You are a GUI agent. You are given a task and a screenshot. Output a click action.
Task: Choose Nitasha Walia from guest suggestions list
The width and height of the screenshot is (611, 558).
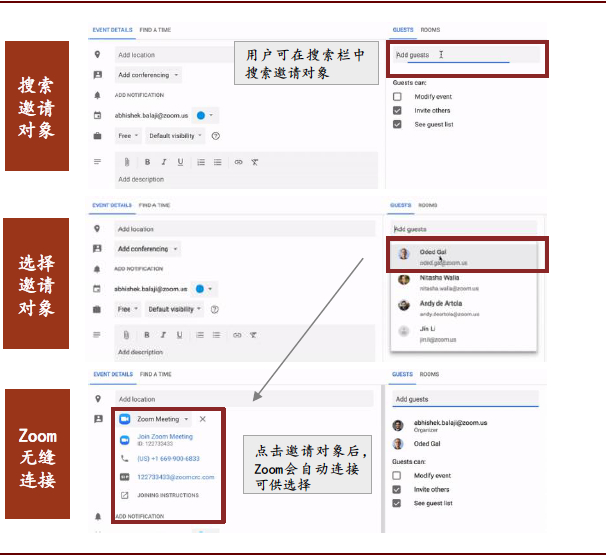(x=464, y=283)
